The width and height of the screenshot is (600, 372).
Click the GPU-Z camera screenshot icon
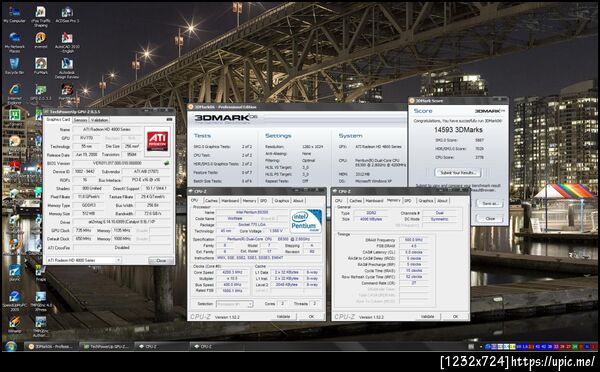coord(169,119)
